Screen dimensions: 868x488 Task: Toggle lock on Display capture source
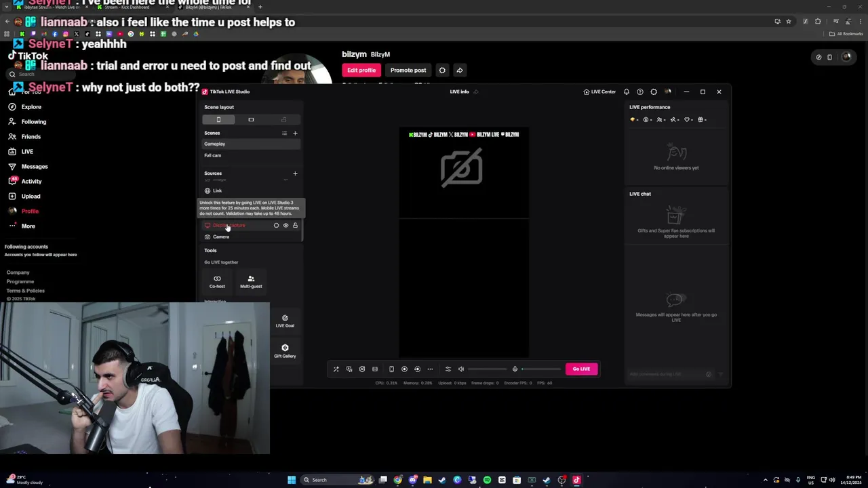[295, 225]
